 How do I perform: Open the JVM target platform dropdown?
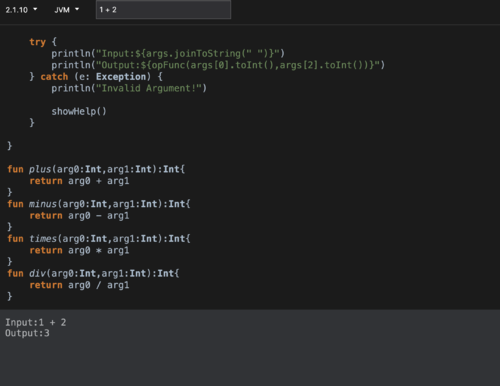(67, 10)
